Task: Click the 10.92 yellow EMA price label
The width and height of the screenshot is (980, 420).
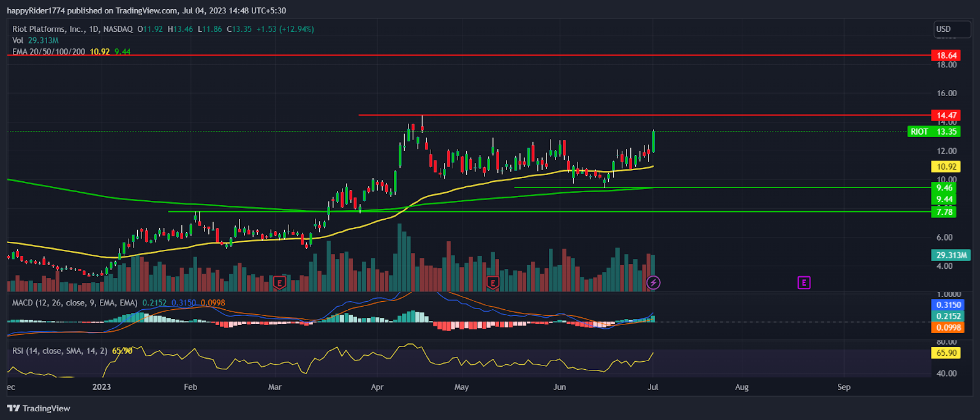Action: coord(946,167)
